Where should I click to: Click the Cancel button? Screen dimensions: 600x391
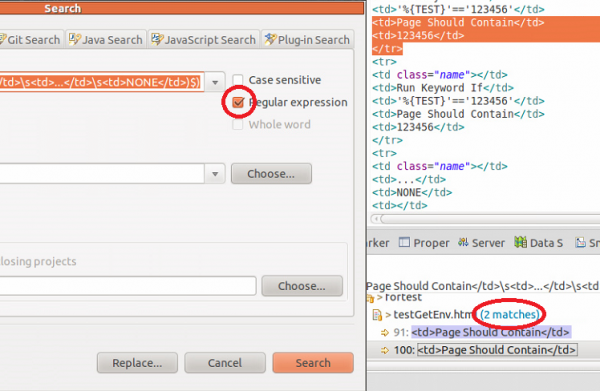pyautogui.click(x=225, y=363)
